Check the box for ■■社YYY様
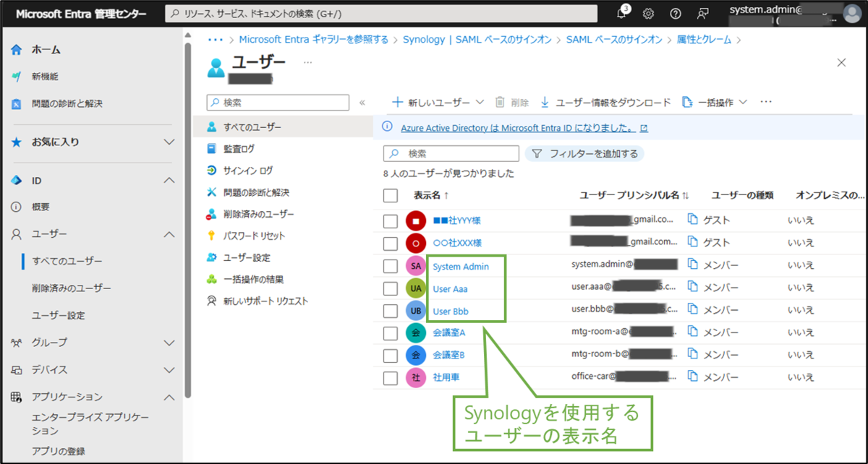This screenshot has width=868, height=464. click(x=391, y=220)
